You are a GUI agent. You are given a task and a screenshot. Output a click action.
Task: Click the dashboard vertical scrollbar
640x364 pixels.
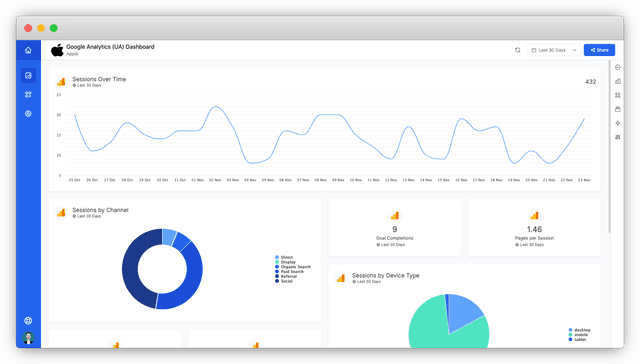click(609, 147)
